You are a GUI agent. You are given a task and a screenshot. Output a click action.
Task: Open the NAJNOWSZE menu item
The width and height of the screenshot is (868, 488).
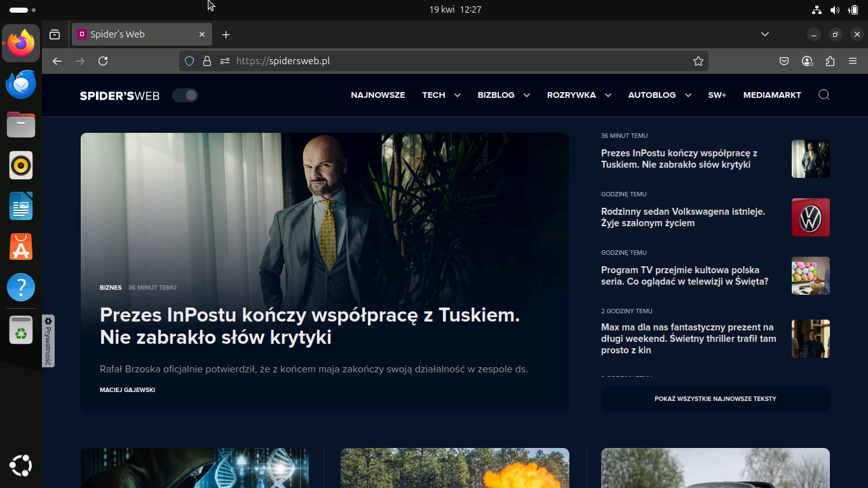coord(378,95)
